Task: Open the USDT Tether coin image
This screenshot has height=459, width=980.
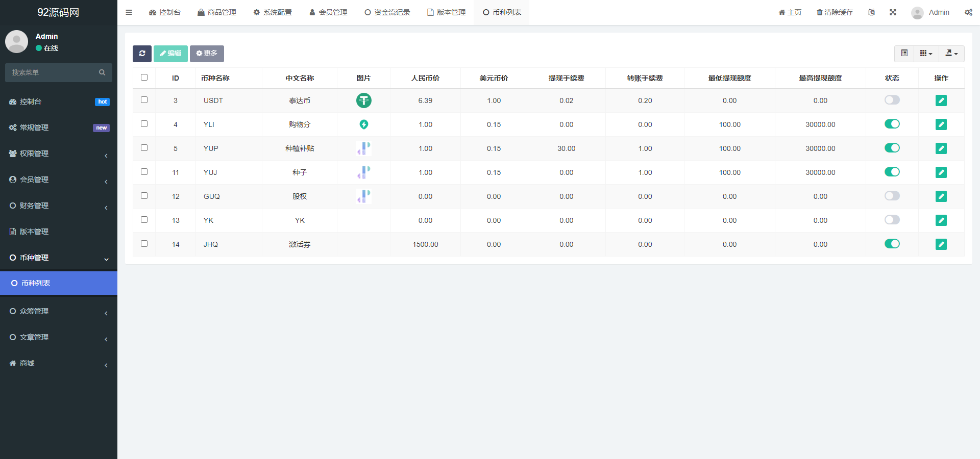Action: coord(364,100)
